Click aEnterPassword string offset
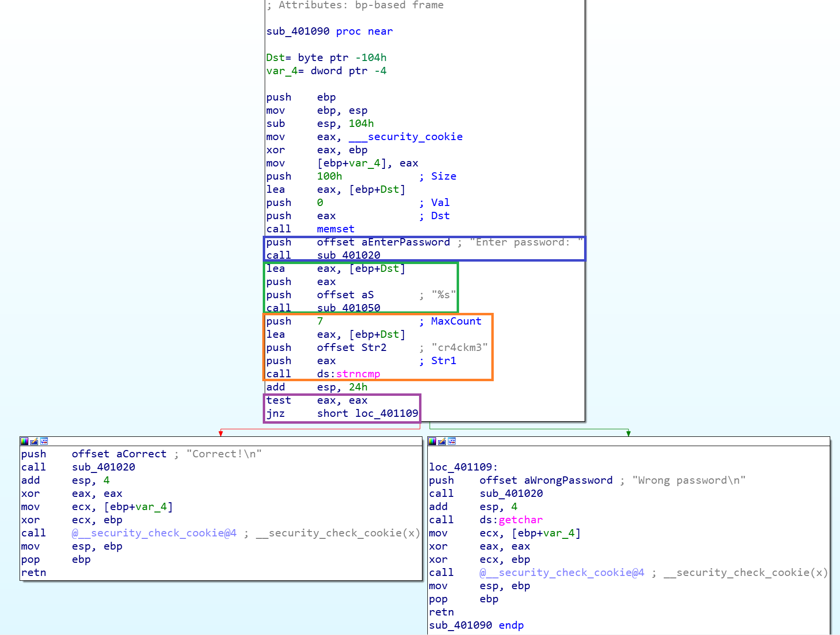 (x=405, y=242)
